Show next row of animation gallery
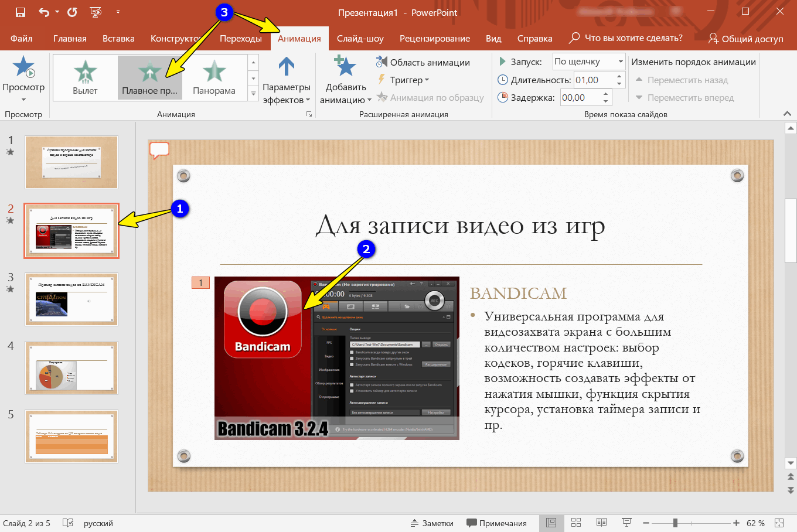 coord(253,77)
